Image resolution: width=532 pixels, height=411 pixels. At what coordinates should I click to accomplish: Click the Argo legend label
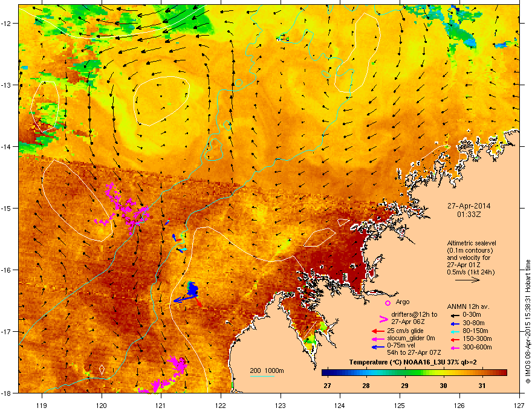[403, 302]
